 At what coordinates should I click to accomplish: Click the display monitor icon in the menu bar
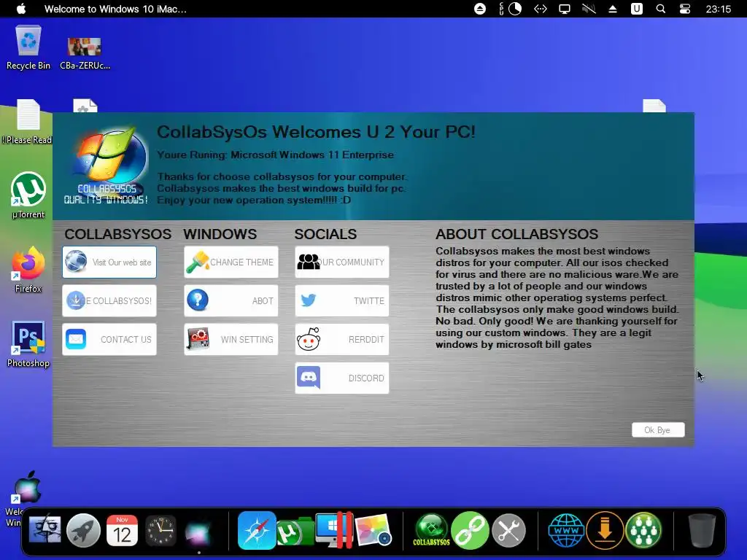coord(565,9)
